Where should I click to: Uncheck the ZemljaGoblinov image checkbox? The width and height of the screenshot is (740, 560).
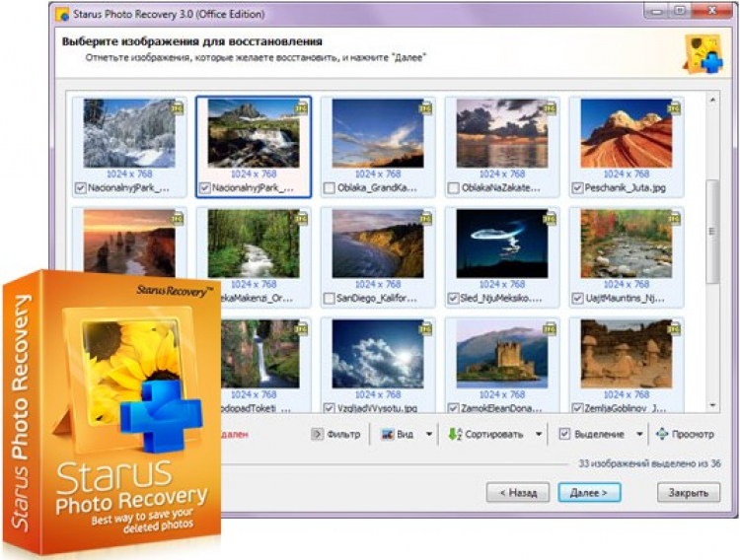(x=577, y=408)
